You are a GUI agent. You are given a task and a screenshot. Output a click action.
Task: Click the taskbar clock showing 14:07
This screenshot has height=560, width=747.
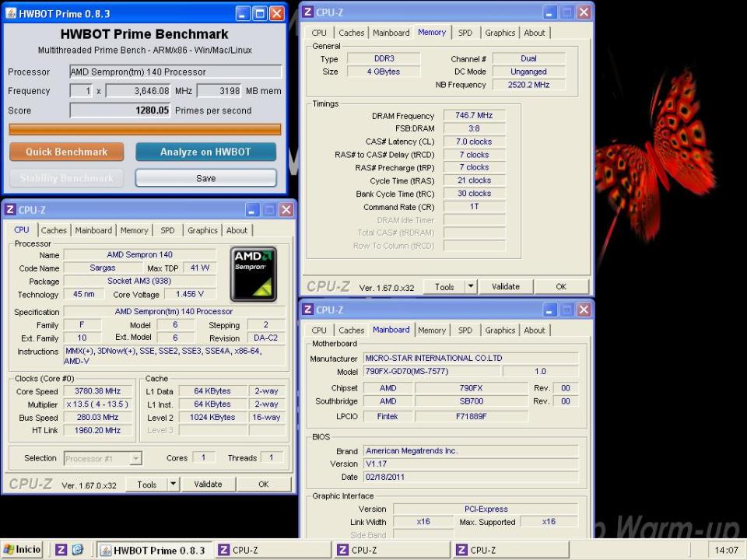click(x=726, y=550)
